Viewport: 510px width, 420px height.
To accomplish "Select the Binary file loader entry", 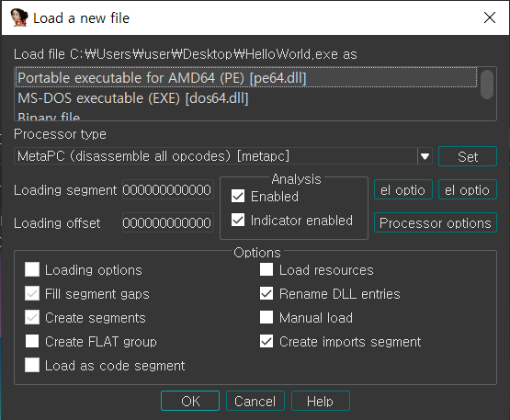I will [247, 116].
